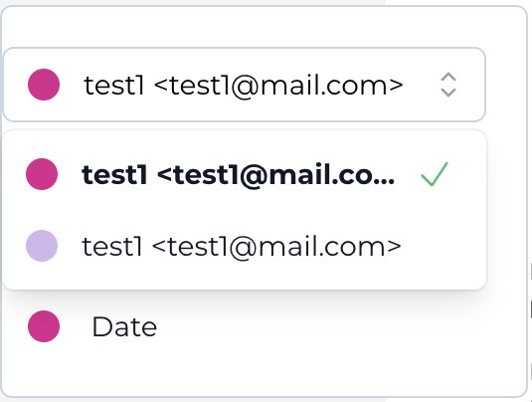
Task: Click the downward arrow of the selector chevron
Action: tap(448, 93)
